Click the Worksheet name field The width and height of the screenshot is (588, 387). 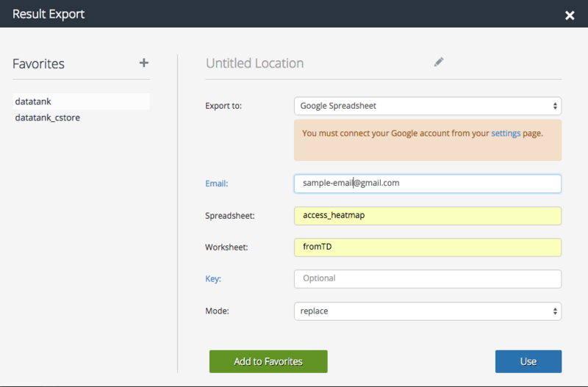tap(427, 247)
